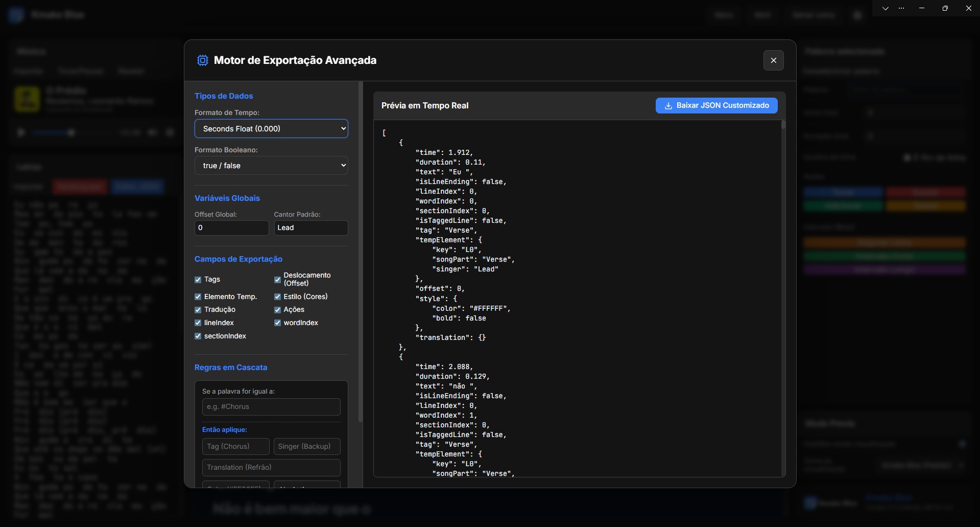Screen dimensions: 980x527
Task: Click the Prévia em Tempo Real title
Action: point(425,106)
